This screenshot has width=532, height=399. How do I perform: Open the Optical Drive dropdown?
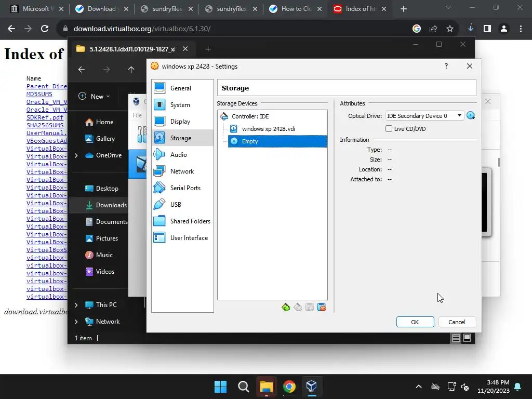pyautogui.click(x=424, y=116)
